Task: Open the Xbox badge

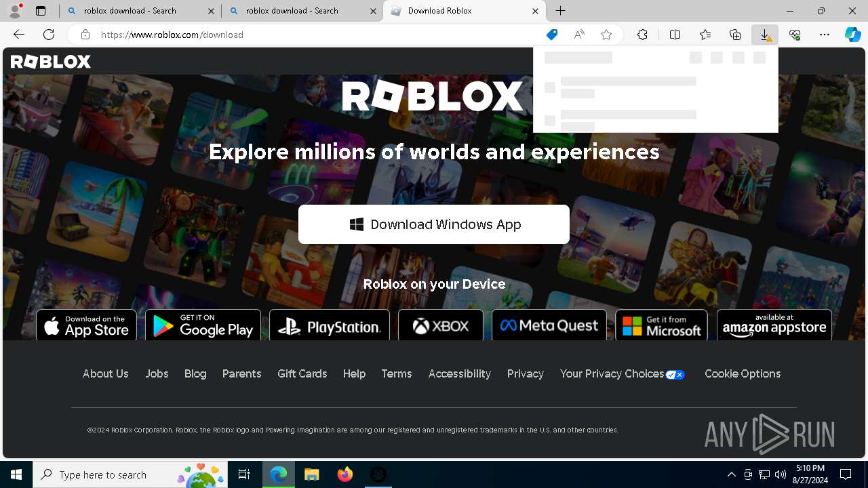Action: (x=441, y=325)
